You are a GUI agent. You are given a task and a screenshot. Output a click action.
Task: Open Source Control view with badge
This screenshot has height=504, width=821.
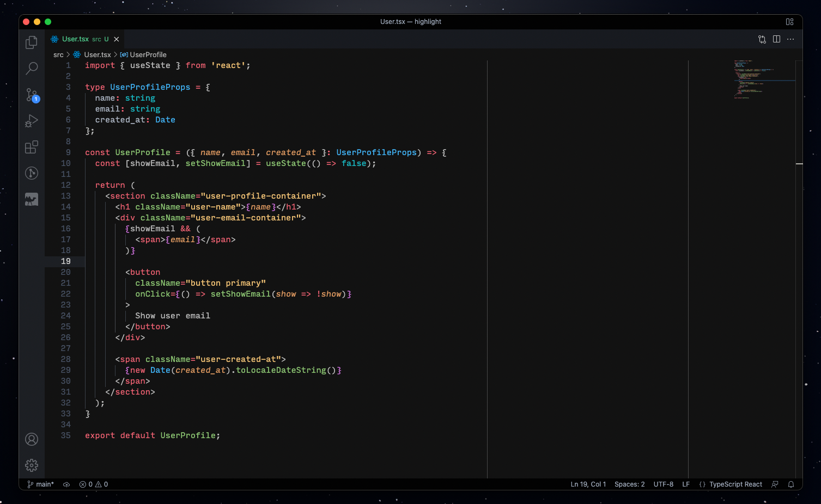tap(32, 95)
